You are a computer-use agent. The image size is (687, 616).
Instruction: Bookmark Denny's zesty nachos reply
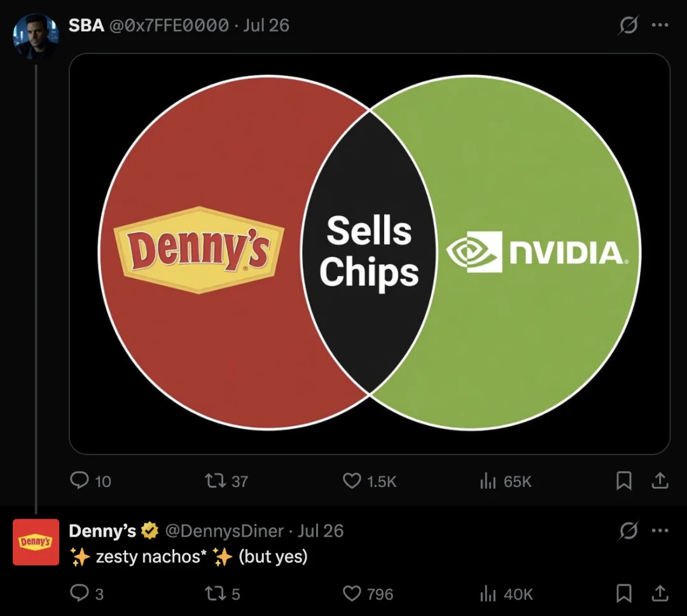click(x=624, y=593)
